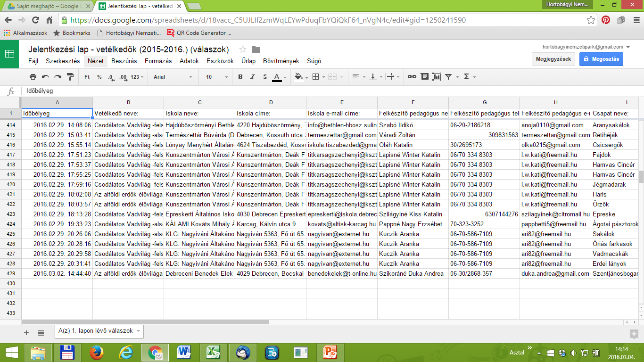
Task: Open the Súgó menu
Action: 314,61
